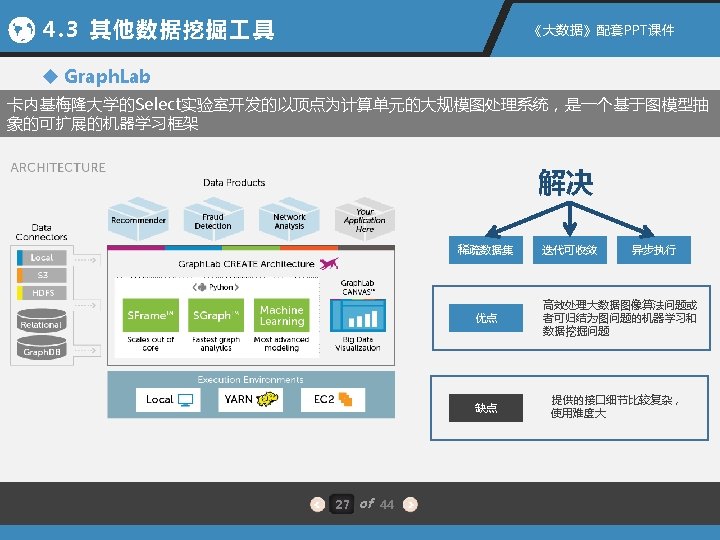The width and height of the screenshot is (720, 540).
Task: Click the dark 缺点 label
Action: click(486, 408)
